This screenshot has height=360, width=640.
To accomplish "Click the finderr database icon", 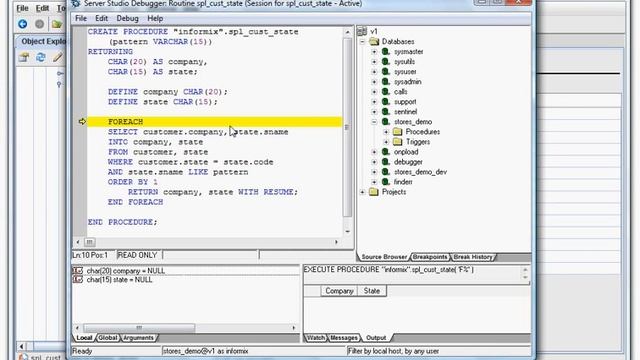I will (386, 182).
